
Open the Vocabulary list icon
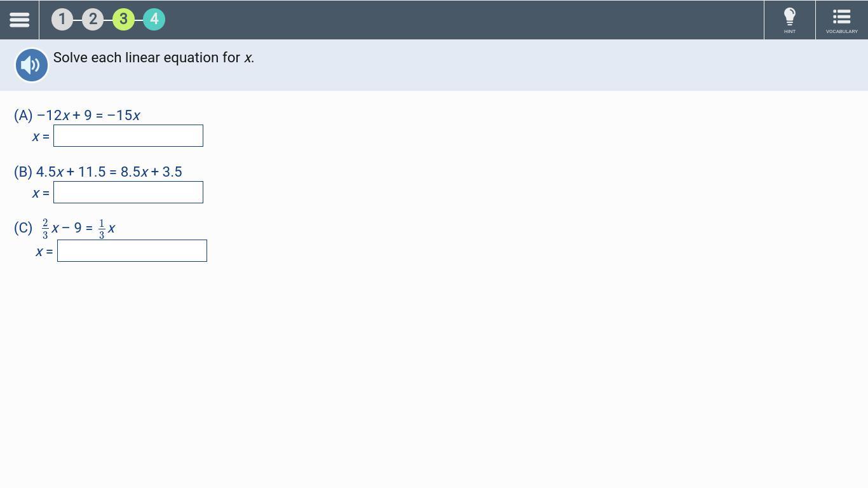[x=842, y=17]
